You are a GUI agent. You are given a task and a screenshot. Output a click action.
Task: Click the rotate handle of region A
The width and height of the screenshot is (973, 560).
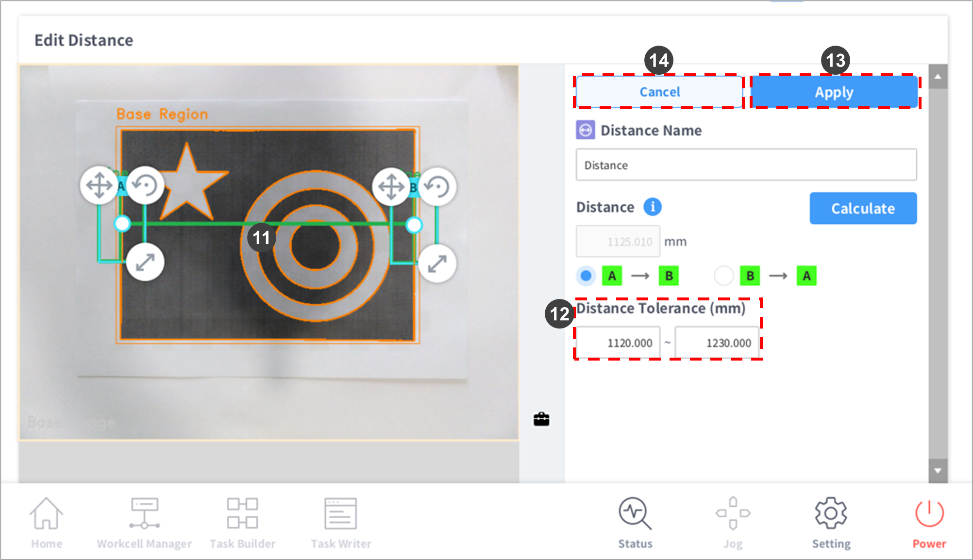pyautogui.click(x=145, y=185)
